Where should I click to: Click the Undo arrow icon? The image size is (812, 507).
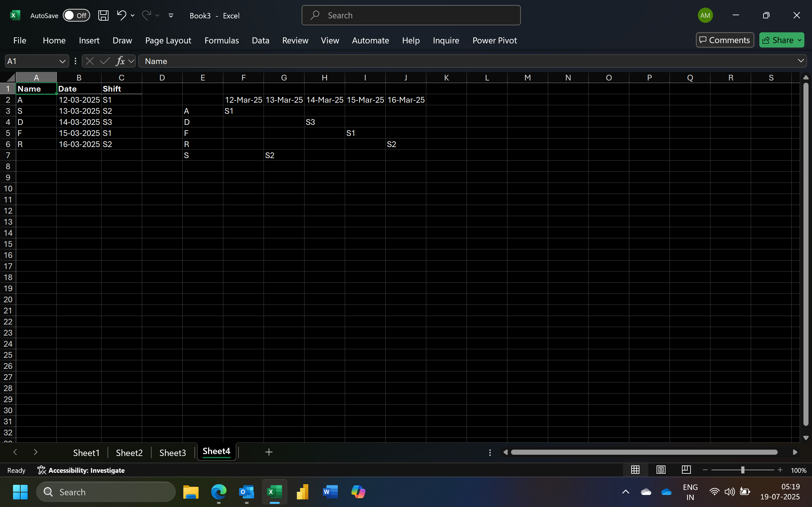click(x=121, y=15)
